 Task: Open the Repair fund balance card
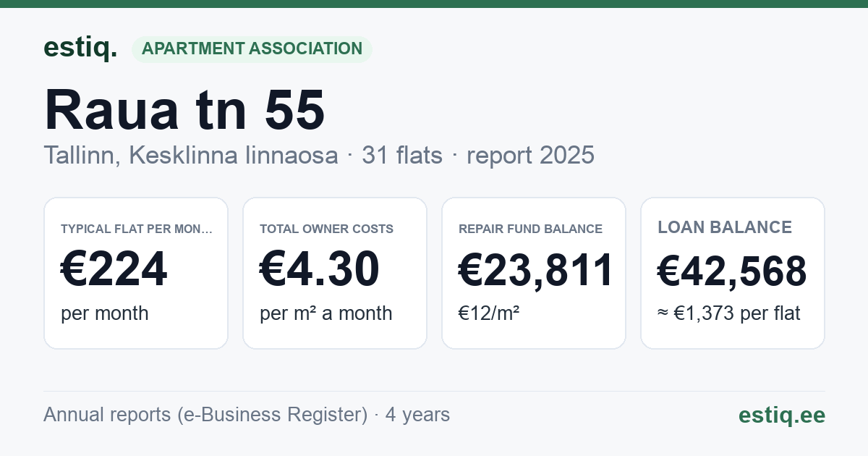coord(534,273)
